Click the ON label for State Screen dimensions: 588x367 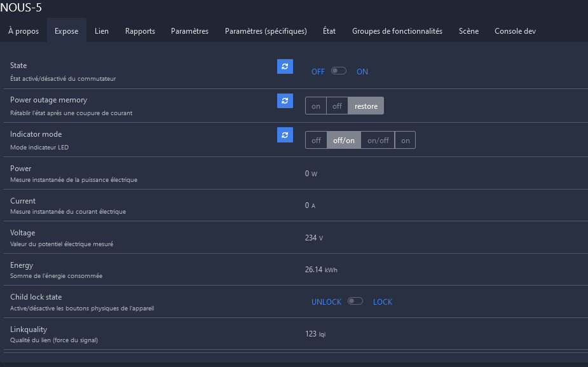[362, 72]
